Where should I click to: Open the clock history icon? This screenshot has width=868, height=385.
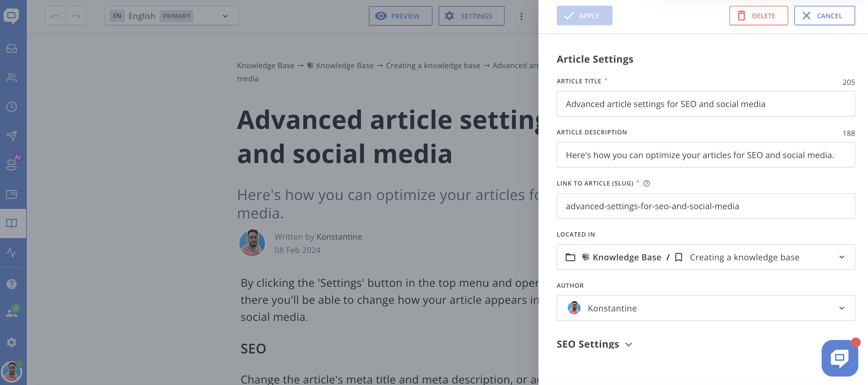[12, 107]
